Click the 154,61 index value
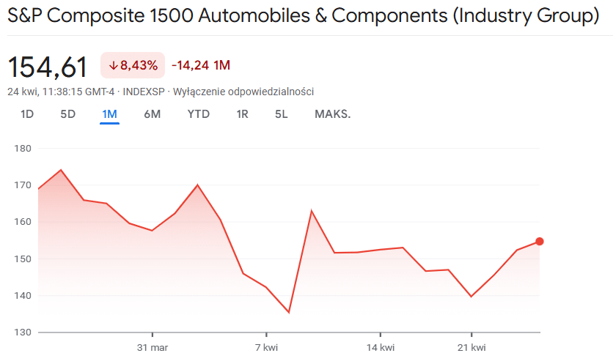Viewport: 613px width, 364px height. 48,67
